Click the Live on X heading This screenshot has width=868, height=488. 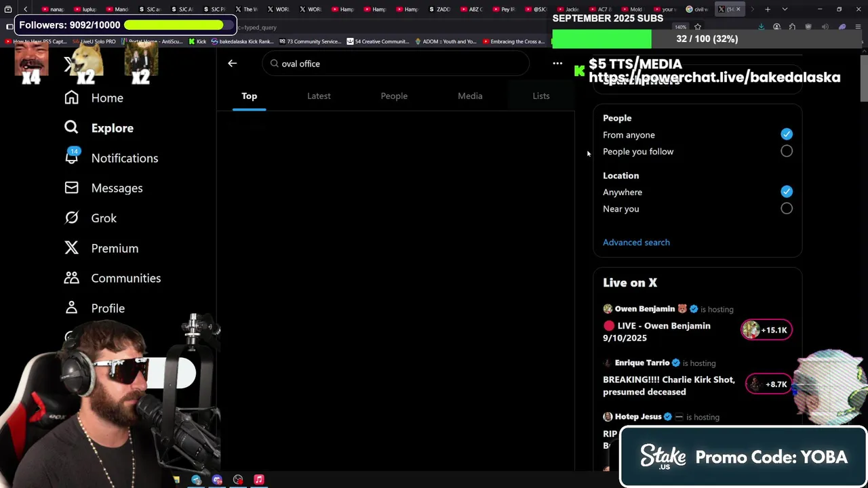630,283
